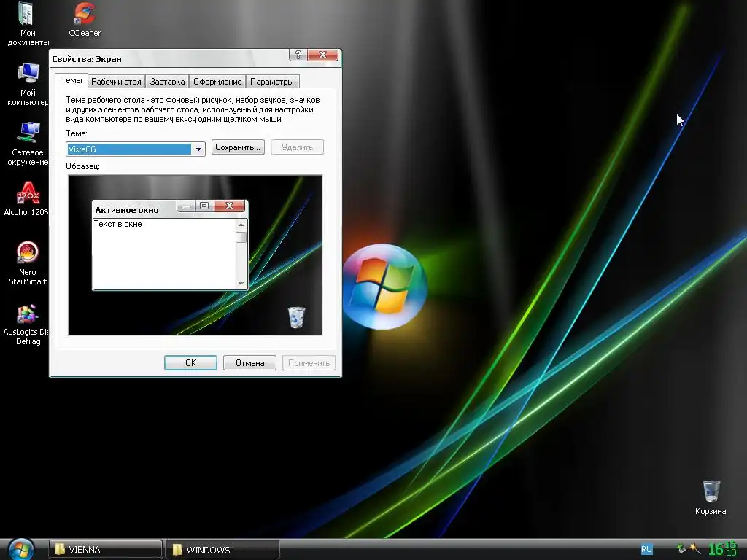The height and width of the screenshot is (560, 747).
Task: Select the Корзина recycle bin icon
Action: pyautogui.click(x=711, y=497)
